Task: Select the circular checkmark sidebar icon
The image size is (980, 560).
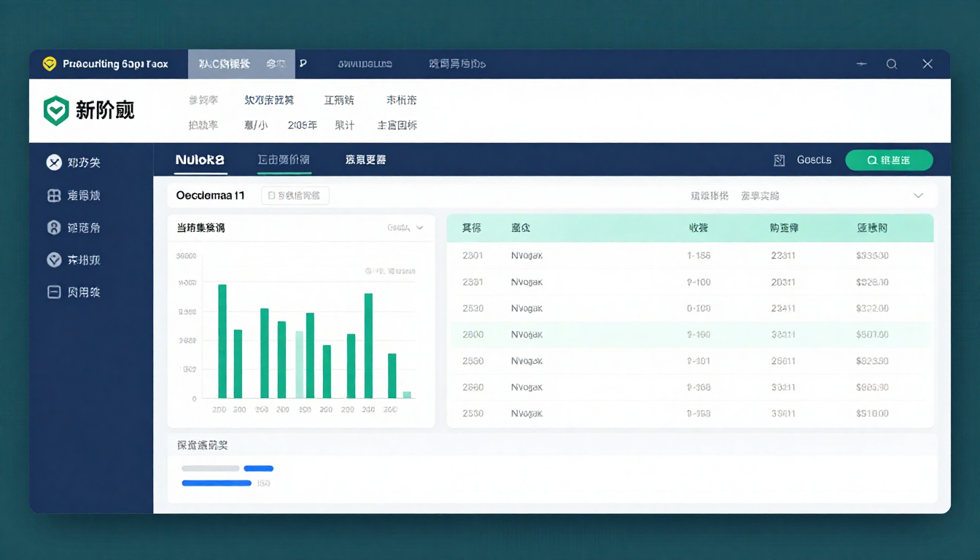Action: coord(54,260)
